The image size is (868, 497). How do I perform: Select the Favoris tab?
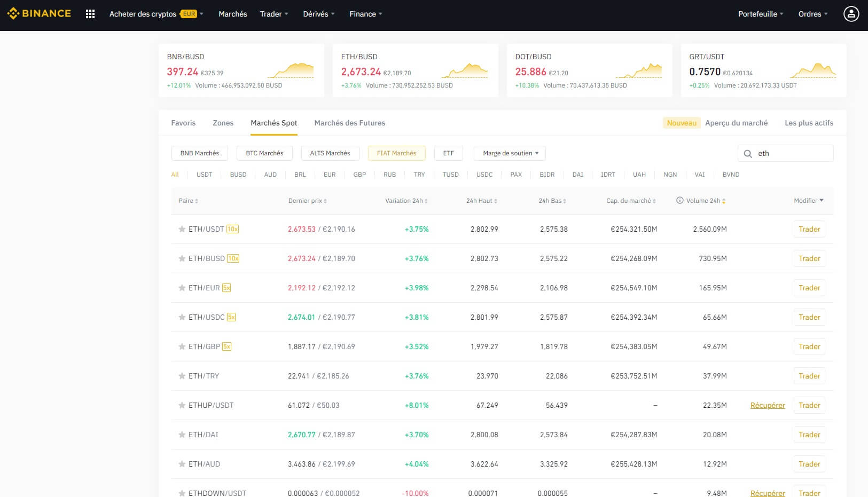[x=183, y=123]
